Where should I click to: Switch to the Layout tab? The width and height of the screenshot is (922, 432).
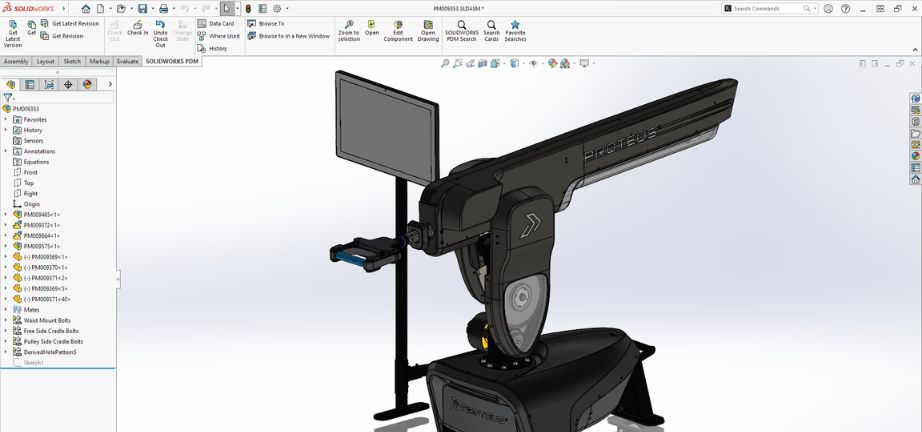coord(45,61)
